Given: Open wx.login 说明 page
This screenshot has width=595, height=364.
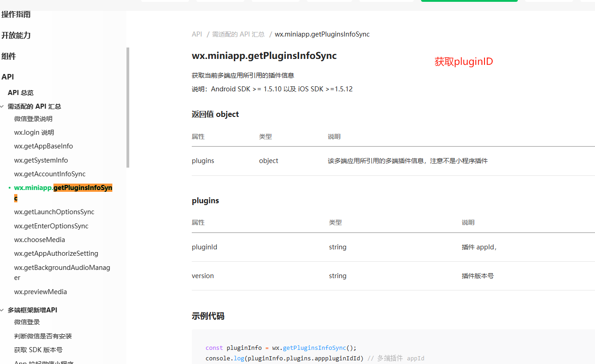Looking at the screenshot, I should pos(34,132).
